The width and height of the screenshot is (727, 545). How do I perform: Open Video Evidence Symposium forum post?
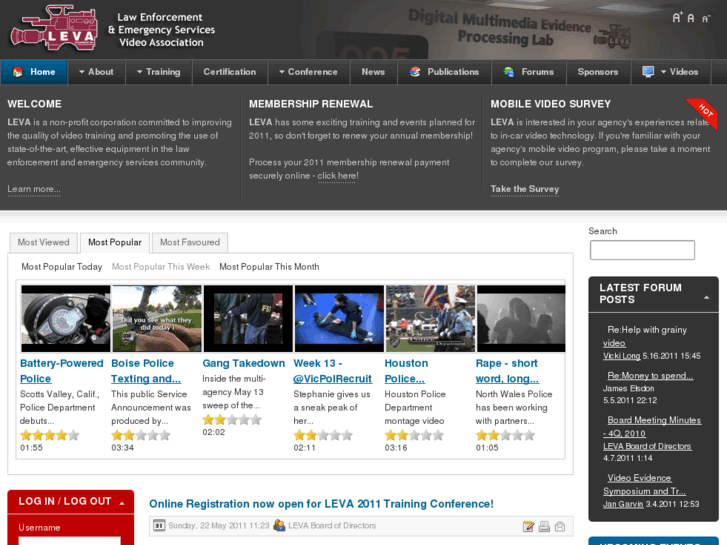[644, 484]
